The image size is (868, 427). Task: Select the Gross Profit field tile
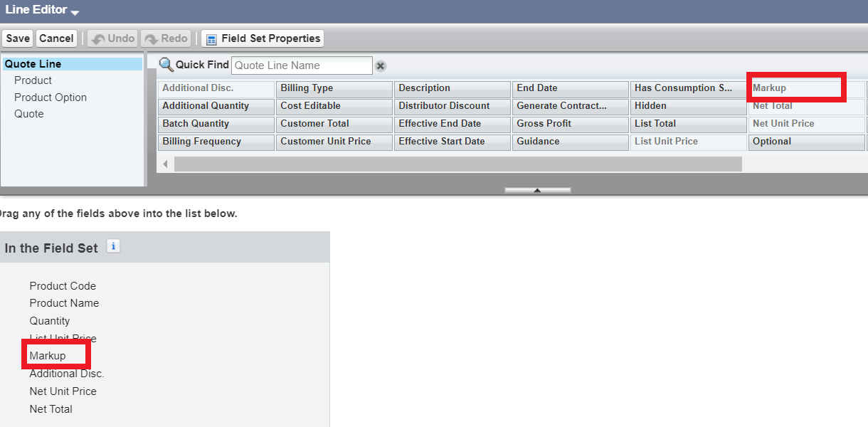[570, 124]
